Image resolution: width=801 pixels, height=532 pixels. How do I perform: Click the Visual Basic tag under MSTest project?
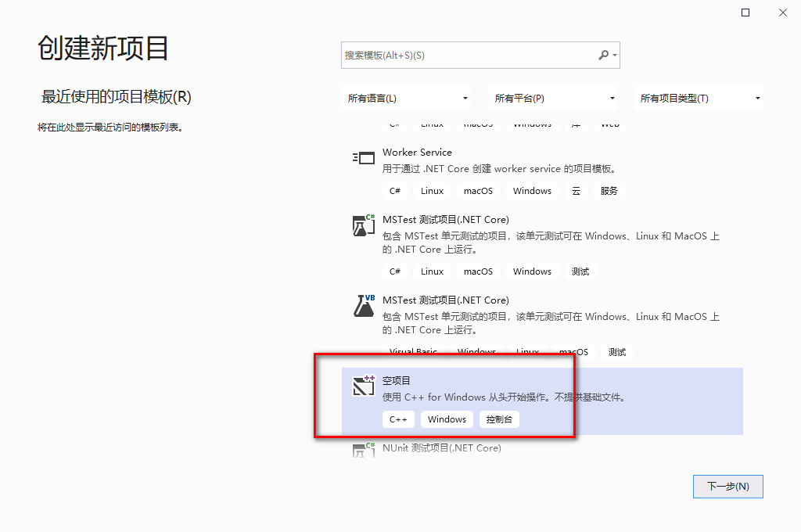click(x=412, y=351)
